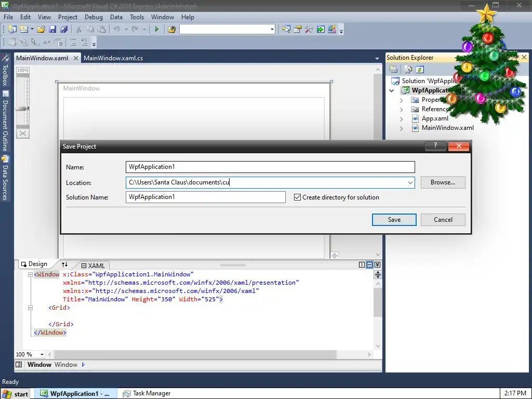Click Solution Explorer Properties icon
This screenshot has width=532, height=399.
click(394, 69)
